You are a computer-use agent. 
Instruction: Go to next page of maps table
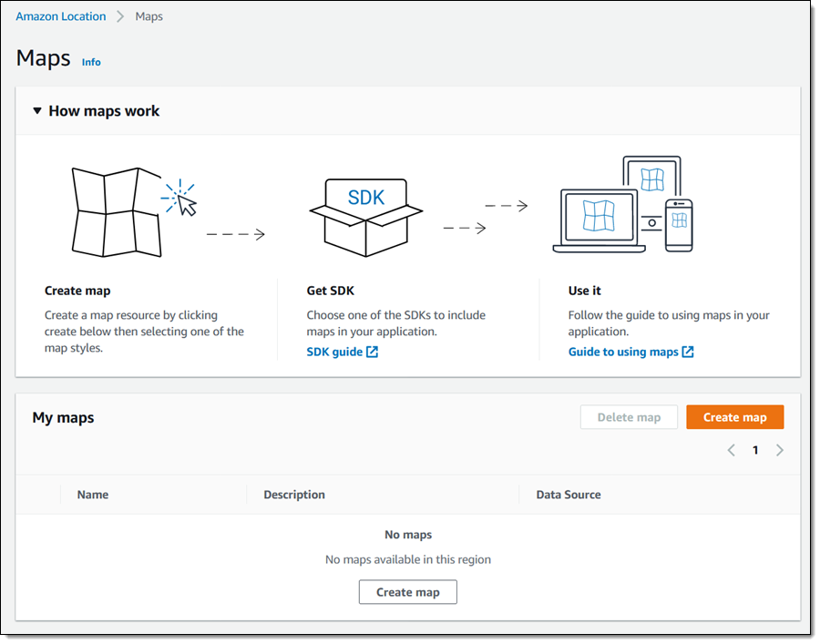pos(779,450)
